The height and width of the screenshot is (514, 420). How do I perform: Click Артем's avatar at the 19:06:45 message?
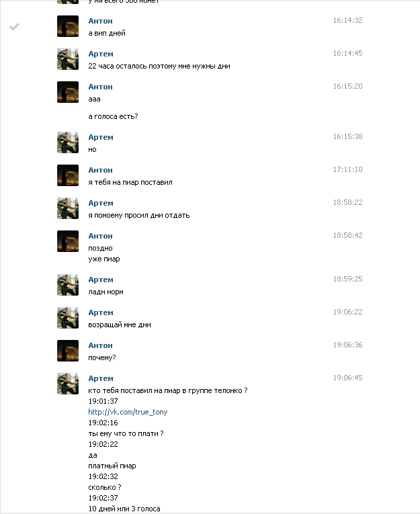pos(68,384)
